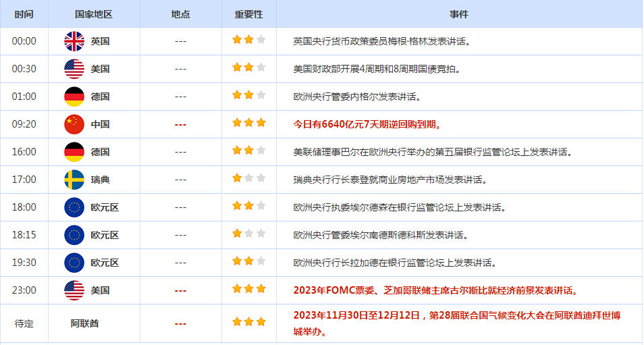Screen dimensions: 644x345
Task: Open the 欧洲央行管委内格尔发表讲话 event
Action: [x=357, y=97]
